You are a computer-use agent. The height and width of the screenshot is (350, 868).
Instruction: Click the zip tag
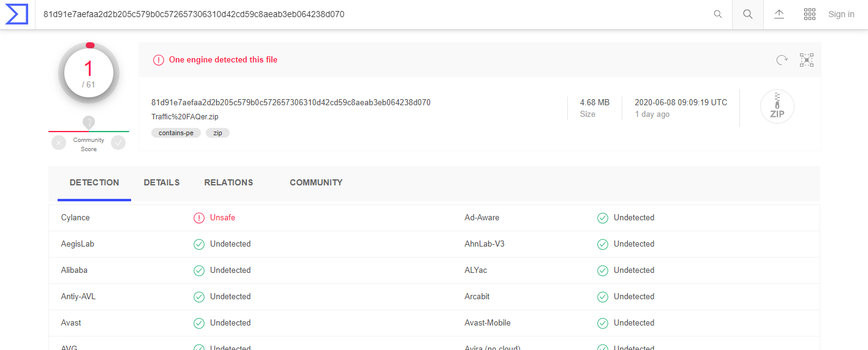[x=217, y=133]
